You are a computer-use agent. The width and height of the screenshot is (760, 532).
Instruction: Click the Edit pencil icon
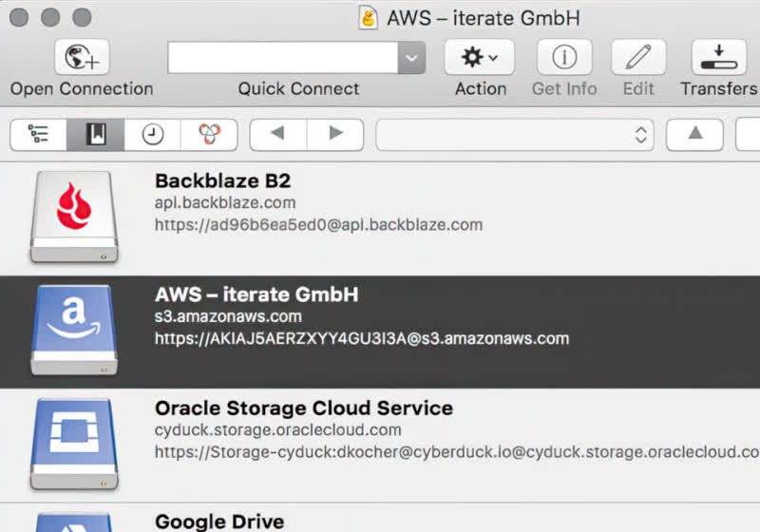pos(638,58)
